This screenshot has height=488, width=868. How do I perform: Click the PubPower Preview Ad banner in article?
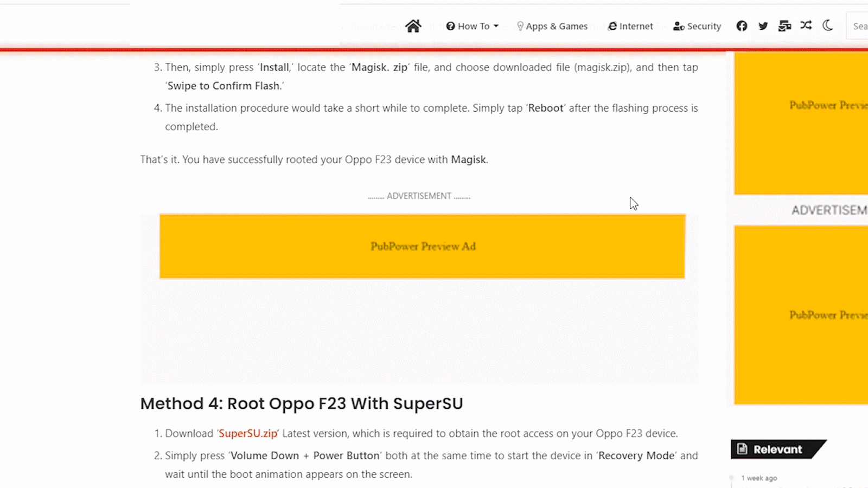point(422,246)
